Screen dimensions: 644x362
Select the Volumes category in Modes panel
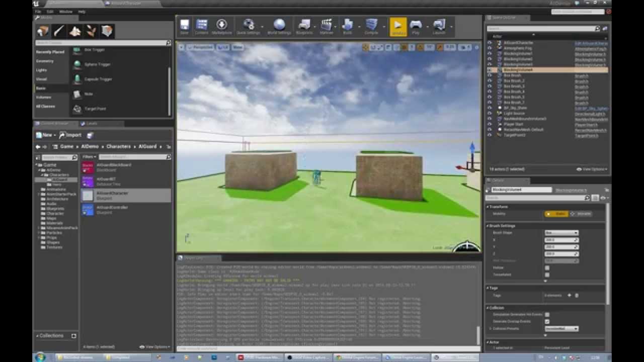point(43,98)
